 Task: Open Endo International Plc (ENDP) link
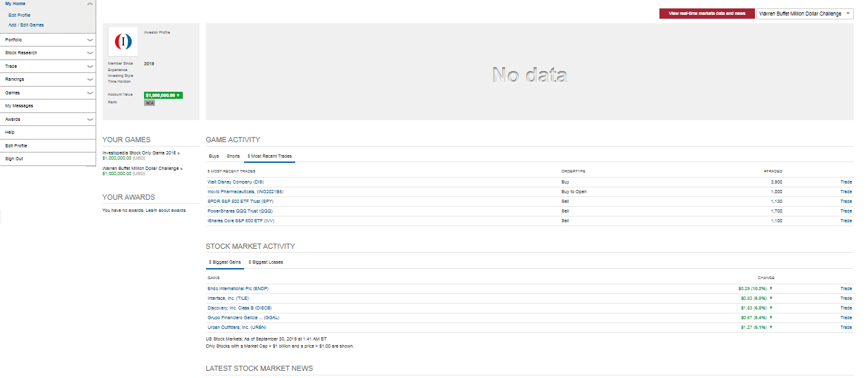[x=238, y=289]
